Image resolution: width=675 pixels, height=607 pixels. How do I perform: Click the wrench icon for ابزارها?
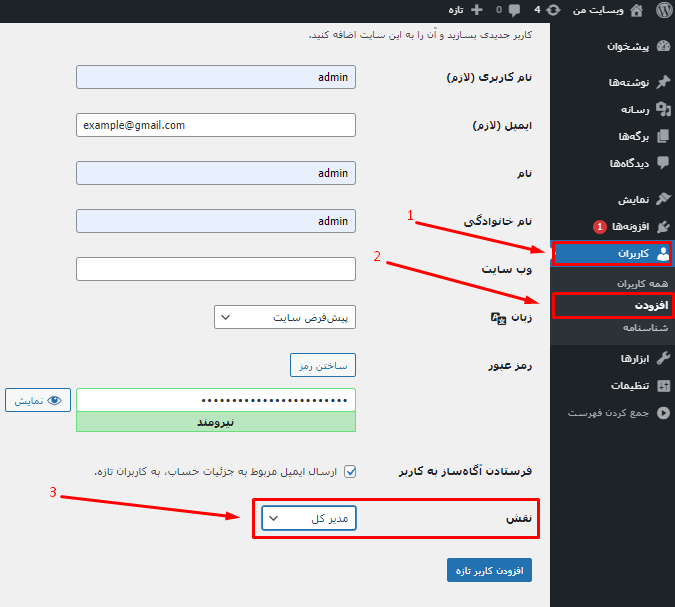(663, 358)
